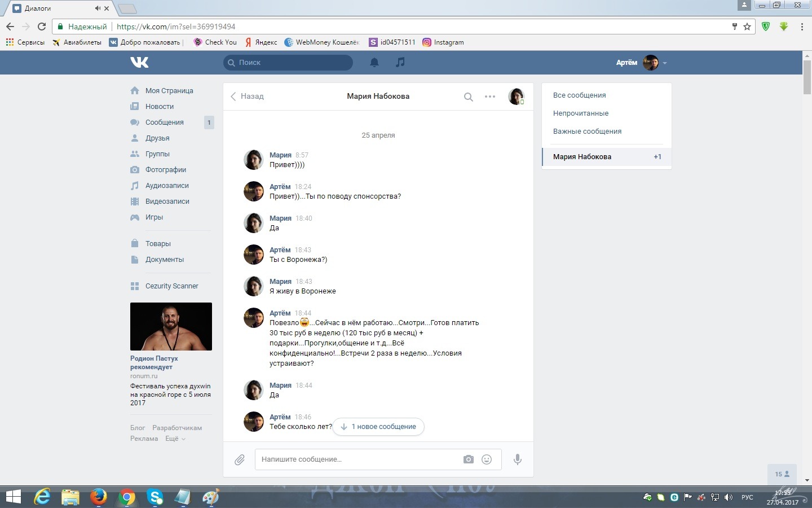Click the volume icon in system tray
The height and width of the screenshot is (508, 812).
pyautogui.click(x=729, y=497)
